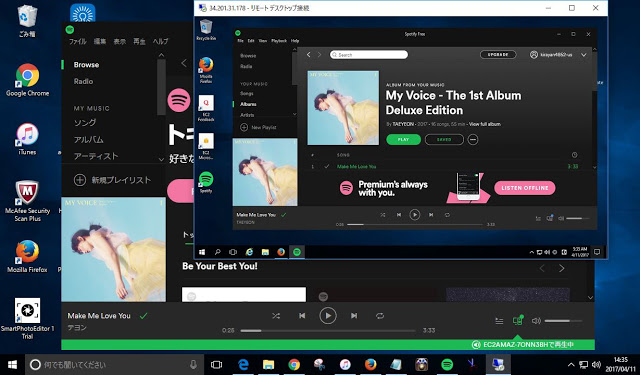Image resolution: width=640 pixels, height=375 pixels.
Task: Toggle Repeat in remote Spotify player bar
Action: pos(447,215)
